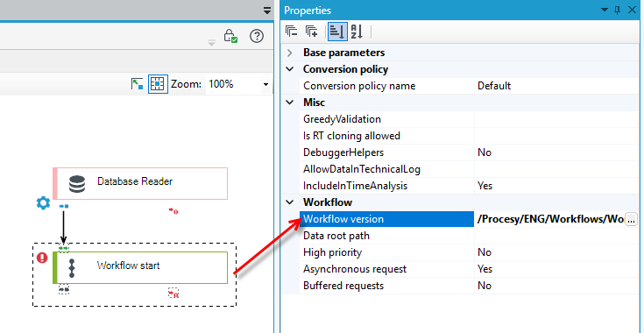Open the Properties panel options dropdown
The image size is (644, 333).
click(x=605, y=10)
